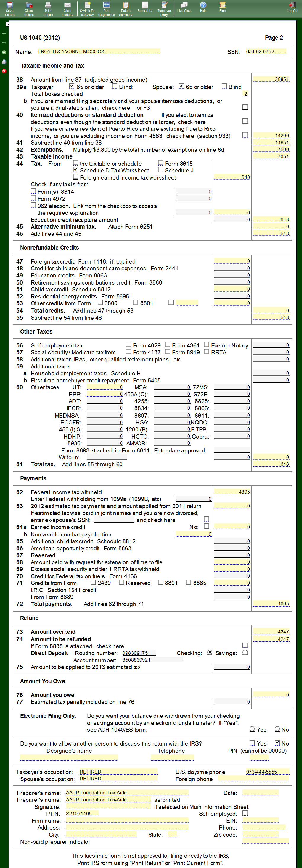Run Diagnostics on the return
This screenshot has width=302, height=868.
click(106, 8)
